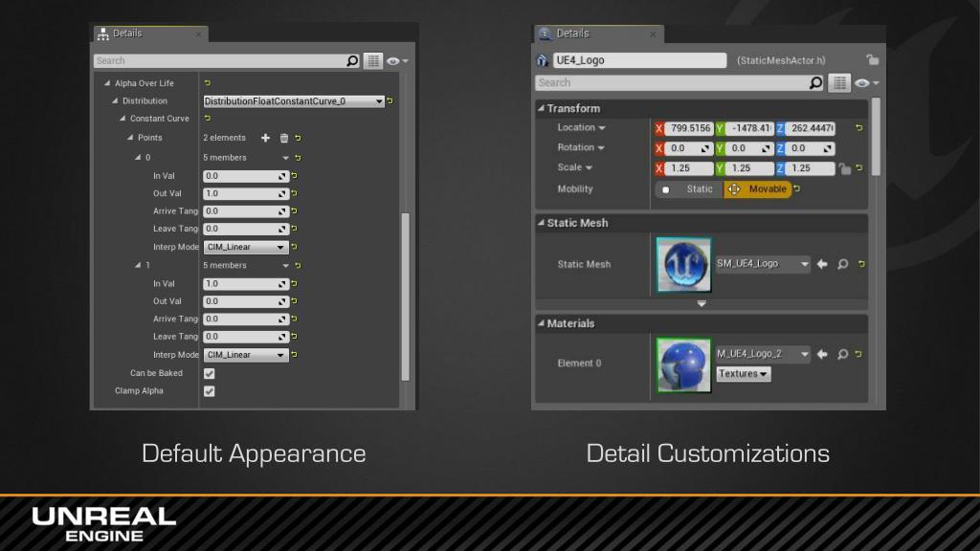
Task: Close left Details tab
Action: (x=198, y=34)
